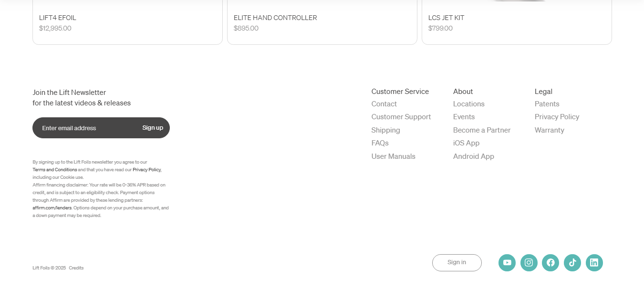Open the iOS App link
644x289 pixels.
(467, 143)
